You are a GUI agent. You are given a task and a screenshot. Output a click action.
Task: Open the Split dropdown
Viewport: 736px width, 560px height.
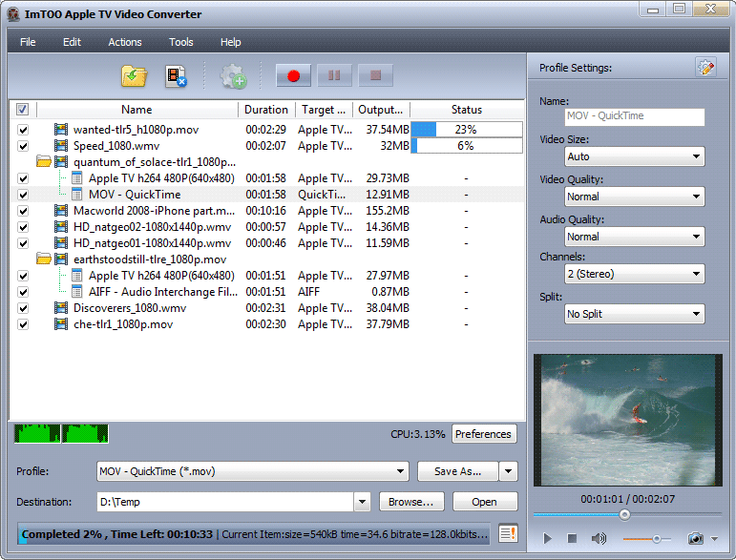tap(635, 314)
